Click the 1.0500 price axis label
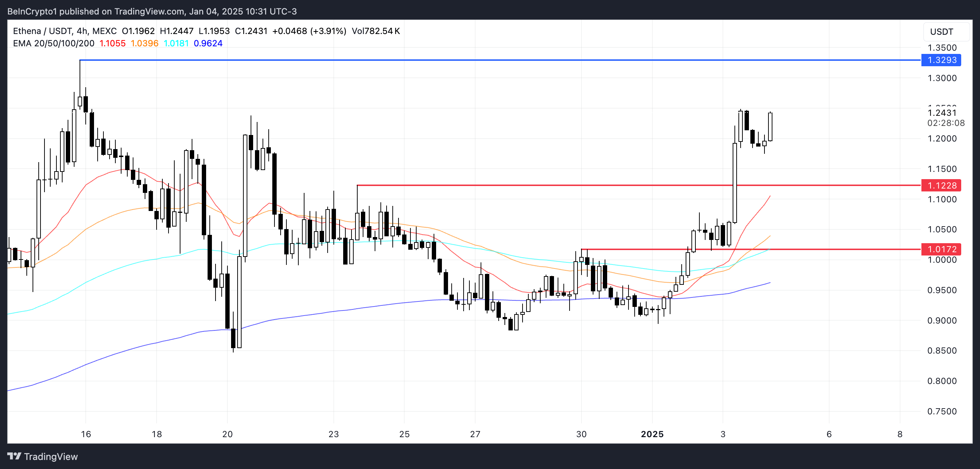Screen dimensions: 980x469 pos(942,229)
